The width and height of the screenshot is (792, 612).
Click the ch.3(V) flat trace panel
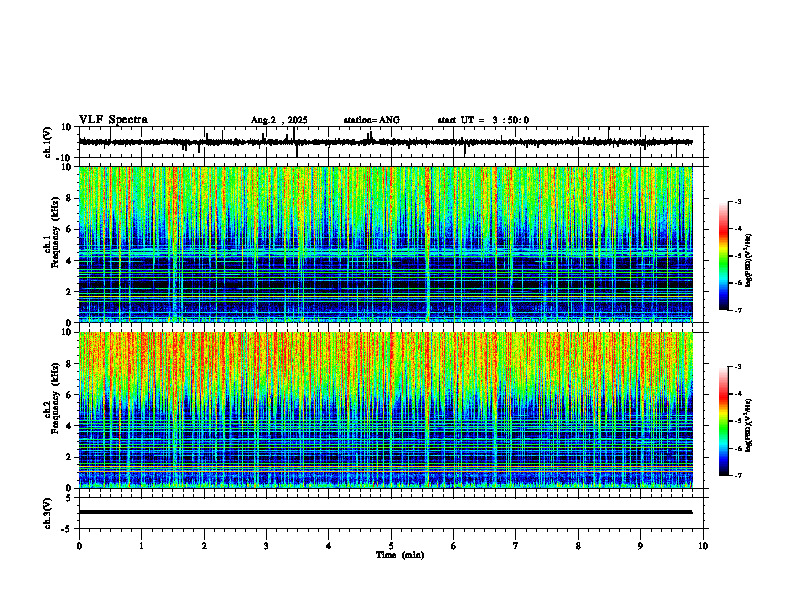coord(393,513)
